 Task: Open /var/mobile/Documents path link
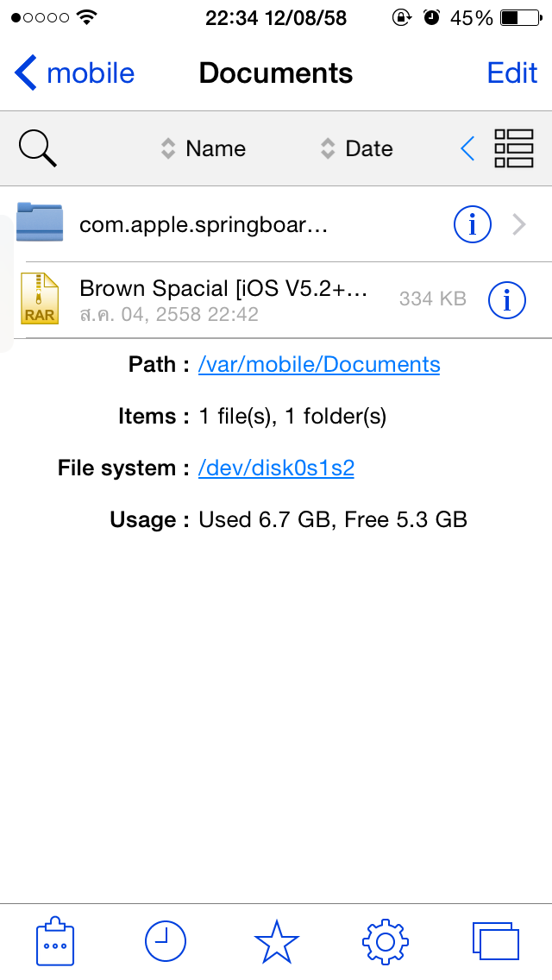pos(319,365)
